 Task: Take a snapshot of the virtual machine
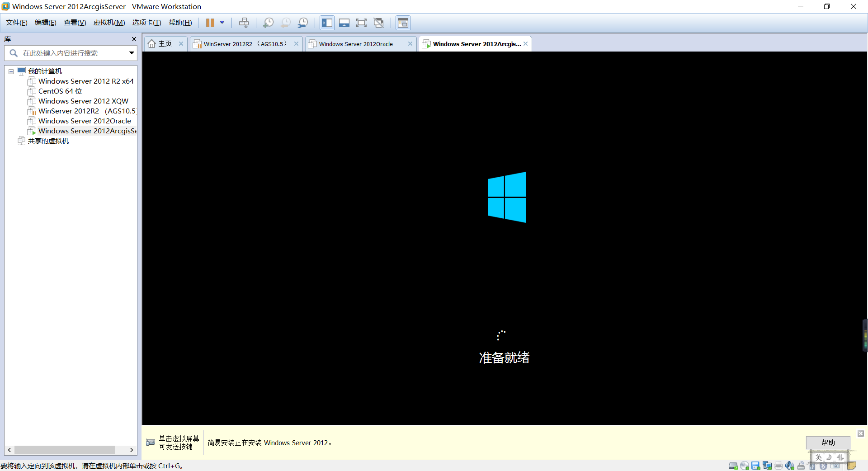coord(269,23)
